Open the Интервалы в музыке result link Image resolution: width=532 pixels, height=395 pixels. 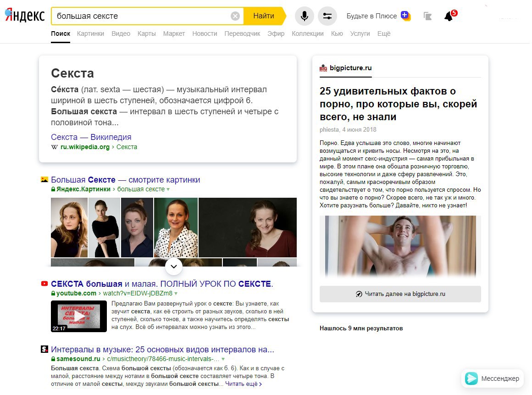(x=162, y=349)
